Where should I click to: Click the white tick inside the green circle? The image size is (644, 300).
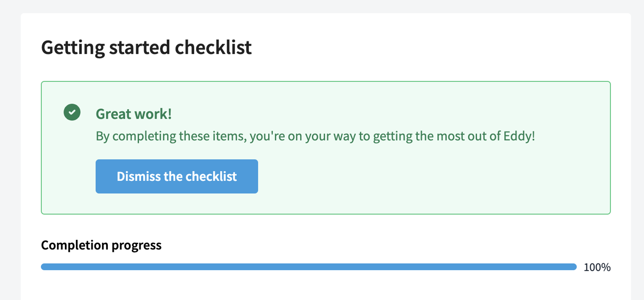click(x=72, y=112)
